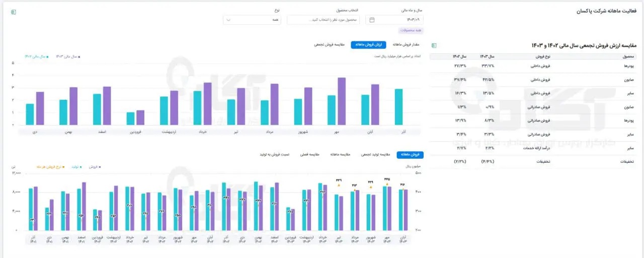Click the fiscal year-month field ۱۴۰۳/۰۹

pos(394,20)
